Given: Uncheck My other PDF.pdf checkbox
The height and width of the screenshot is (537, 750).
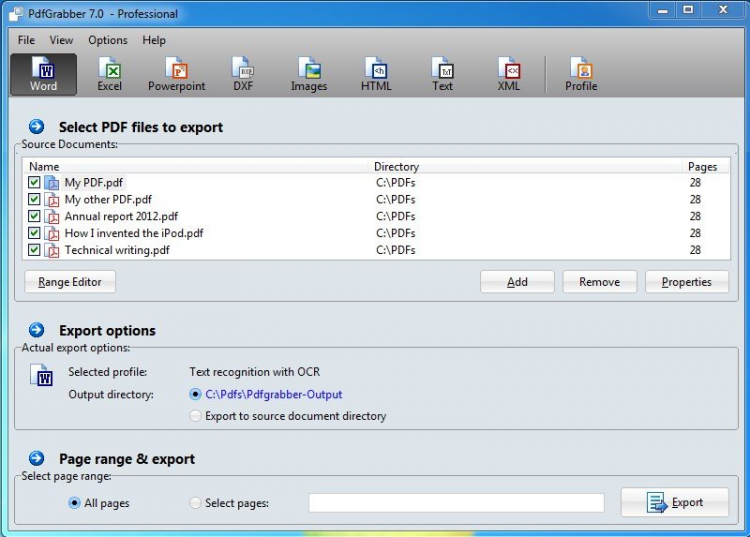Looking at the screenshot, I should pyautogui.click(x=34, y=199).
